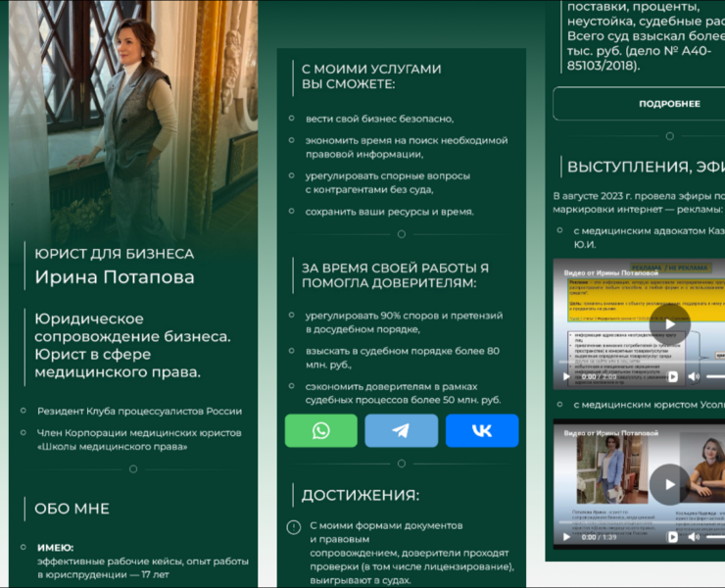Image resolution: width=725 pixels, height=588 pixels.
Task: Seek on the 1:39 video progress bar
Action: point(642,522)
